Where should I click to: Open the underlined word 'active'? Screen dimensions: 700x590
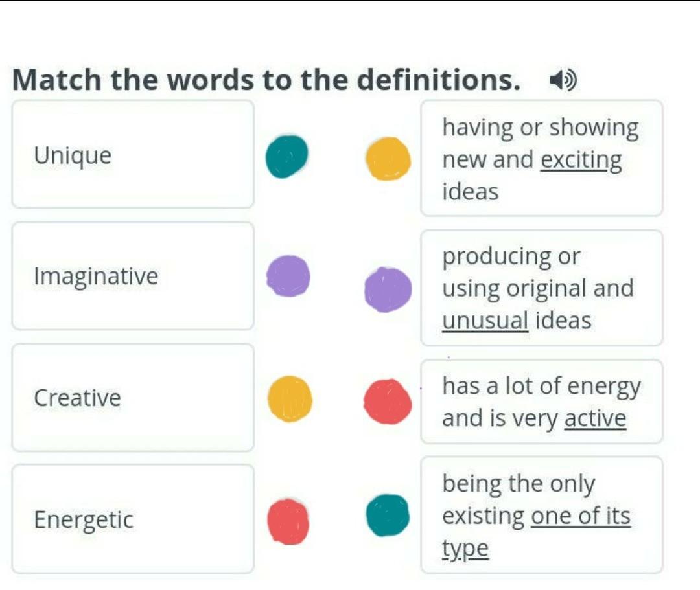click(x=595, y=419)
